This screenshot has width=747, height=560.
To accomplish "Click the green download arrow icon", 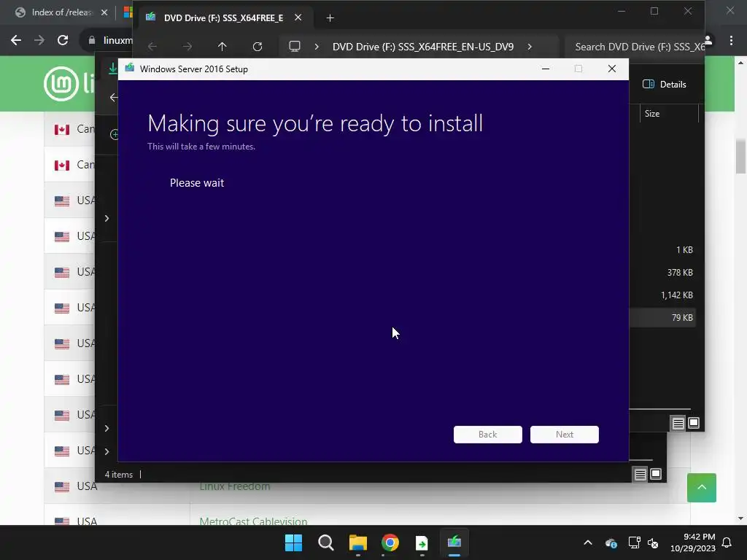I will (x=112, y=68).
